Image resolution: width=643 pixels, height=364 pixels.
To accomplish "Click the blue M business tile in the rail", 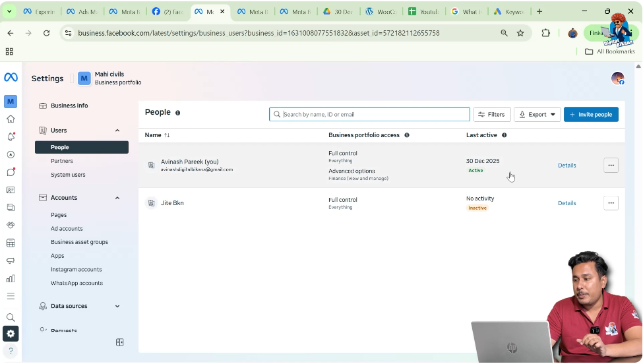I will click(x=11, y=102).
